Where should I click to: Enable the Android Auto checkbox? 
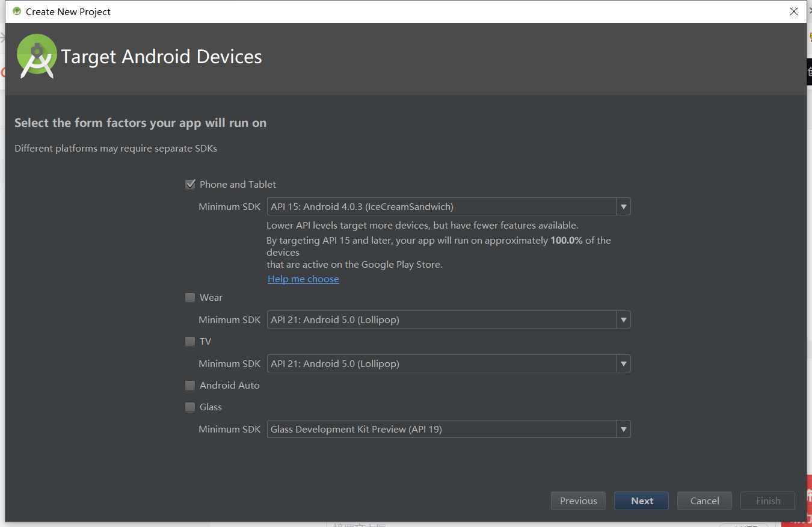coord(190,386)
